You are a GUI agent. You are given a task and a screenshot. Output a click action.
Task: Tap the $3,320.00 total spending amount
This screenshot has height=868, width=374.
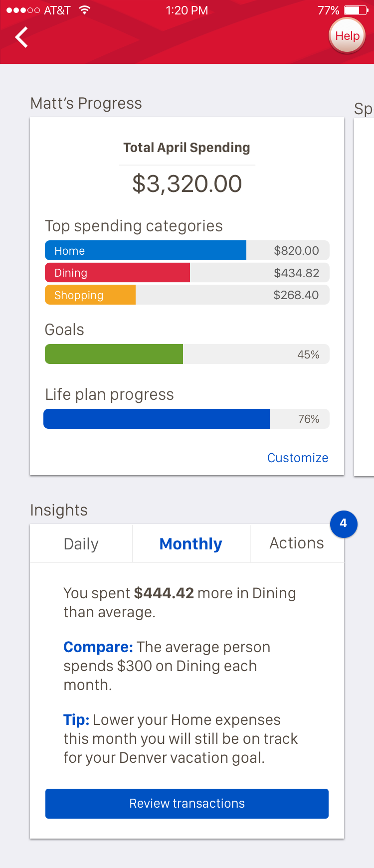coord(187,183)
